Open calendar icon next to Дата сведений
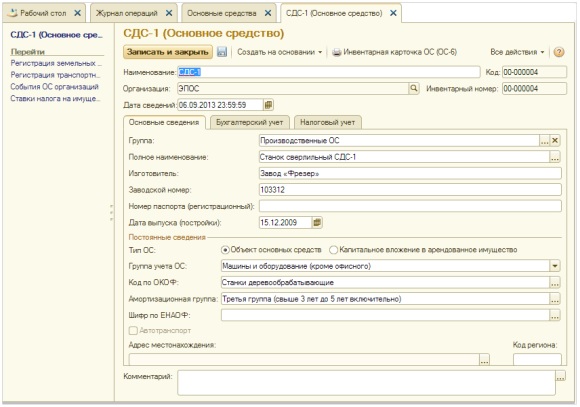The height and width of the screenshot is (407, 580). 268,105
